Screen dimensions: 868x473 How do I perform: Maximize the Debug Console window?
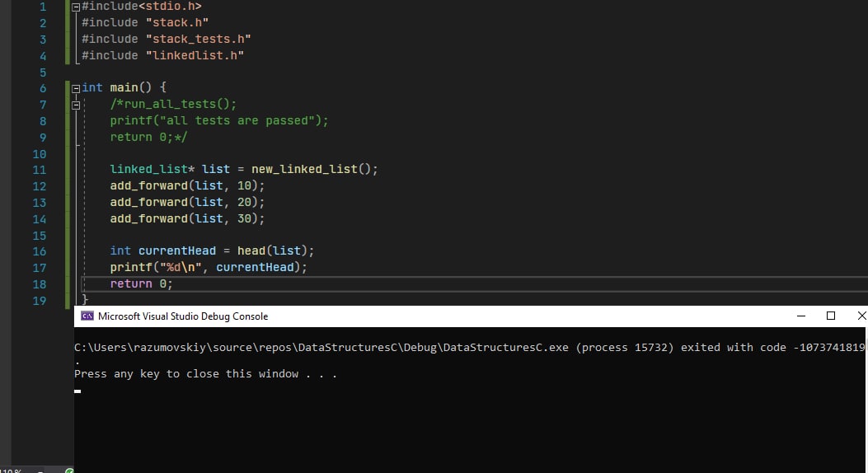click(x=831, y=316)
